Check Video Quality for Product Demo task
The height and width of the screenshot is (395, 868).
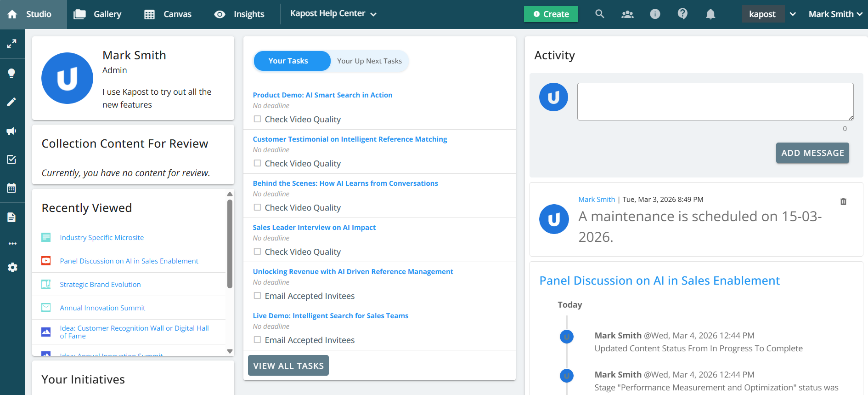coord(258,119)
